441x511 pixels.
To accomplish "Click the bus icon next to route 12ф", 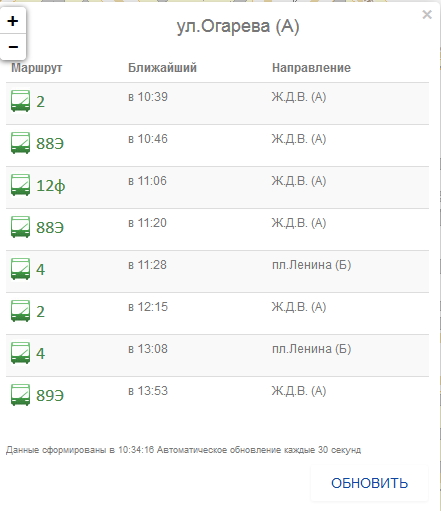I will click(20, 185).
